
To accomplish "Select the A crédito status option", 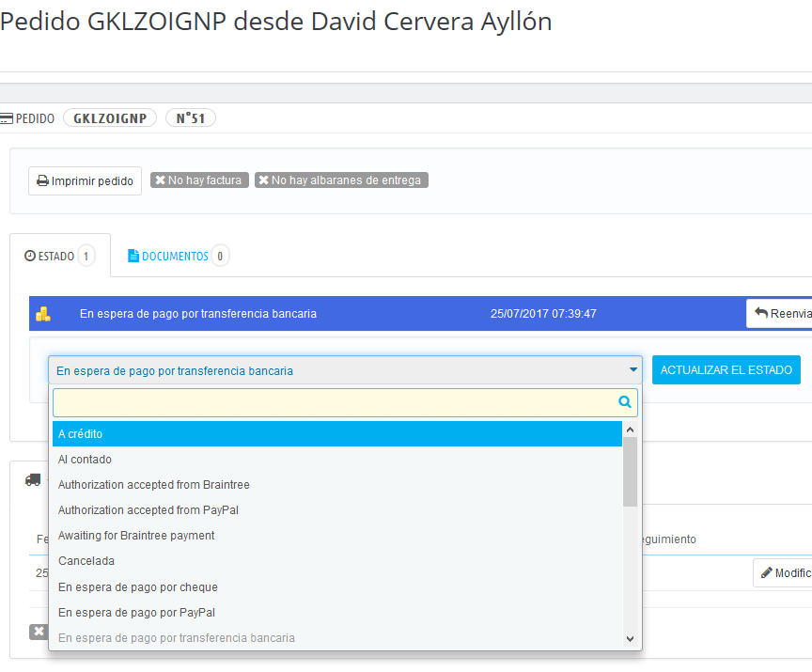I will (x=337, y=434).
